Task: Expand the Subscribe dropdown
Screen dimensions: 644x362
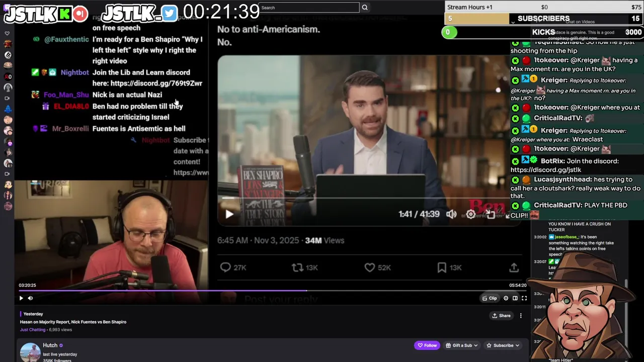Action: click(503, 345)
